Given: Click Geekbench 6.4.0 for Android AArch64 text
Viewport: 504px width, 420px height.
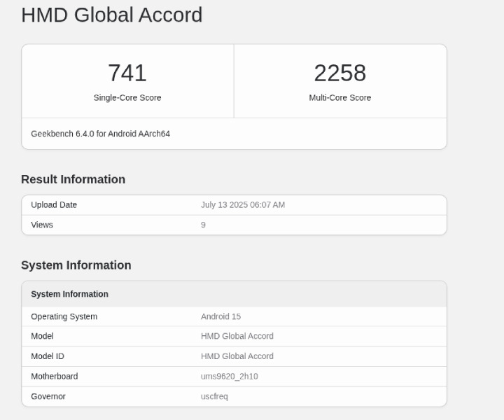Looking at the screenshot, I should coord(100,134).
